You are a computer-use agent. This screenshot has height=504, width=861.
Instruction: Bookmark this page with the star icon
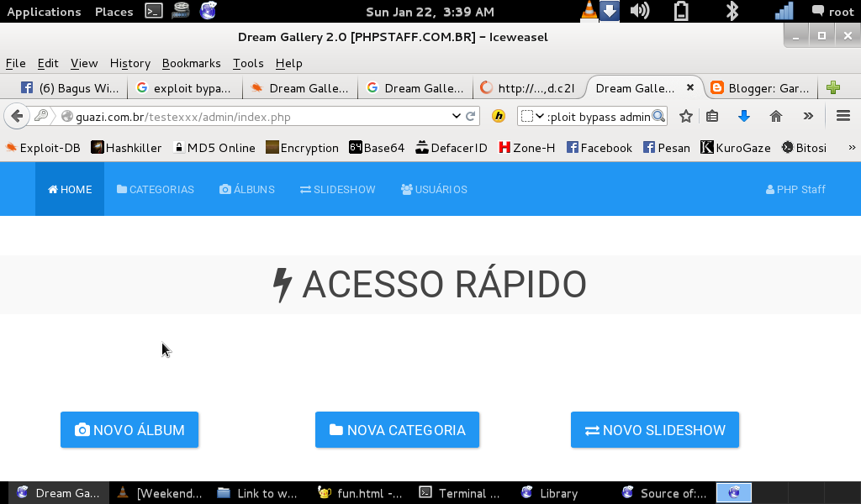pos(686,116)
